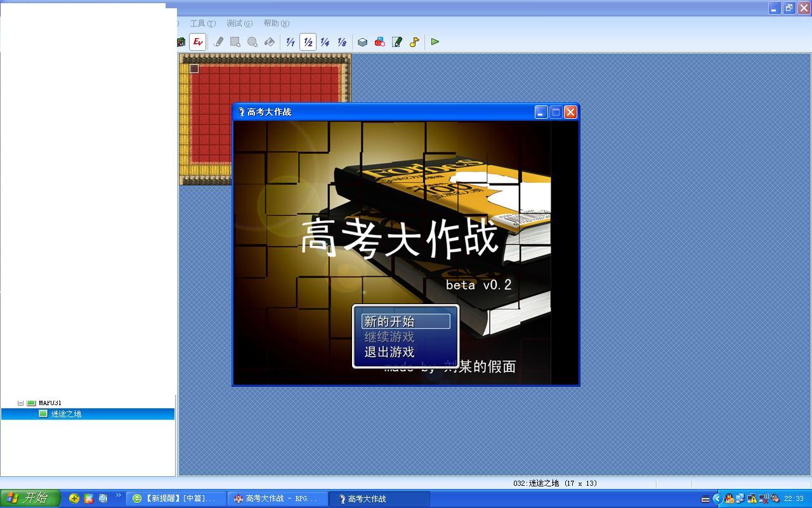Set map zoom to 1/8 scale
This screenshot has height=508, width=812.
pos(342,42)
